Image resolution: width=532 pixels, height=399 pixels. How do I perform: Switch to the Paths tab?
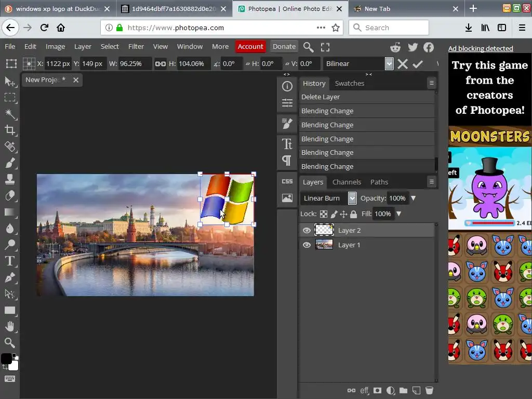tap(379, 182)
